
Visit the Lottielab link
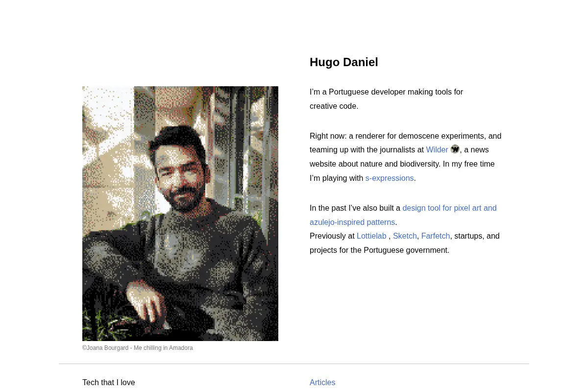click(x=371, y=236)
